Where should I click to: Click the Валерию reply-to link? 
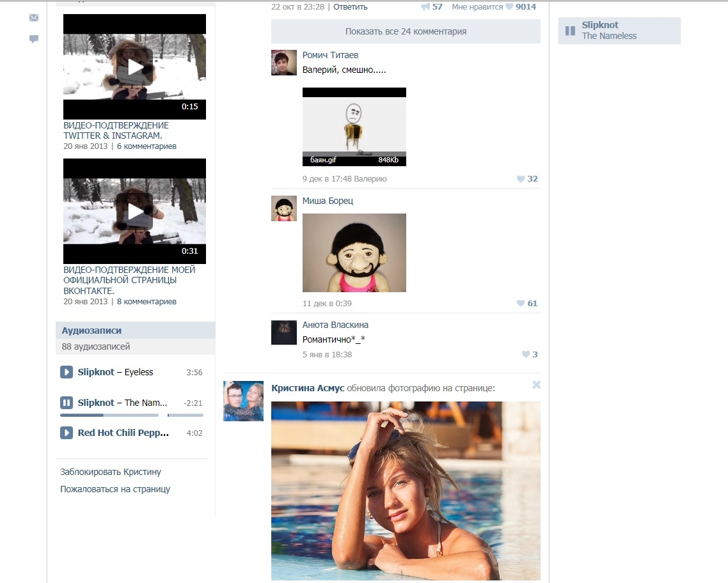(370, 178)
